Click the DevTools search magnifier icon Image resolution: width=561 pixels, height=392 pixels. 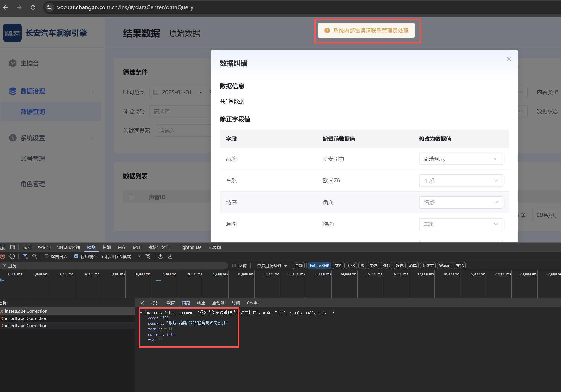(x=35, y=256)
